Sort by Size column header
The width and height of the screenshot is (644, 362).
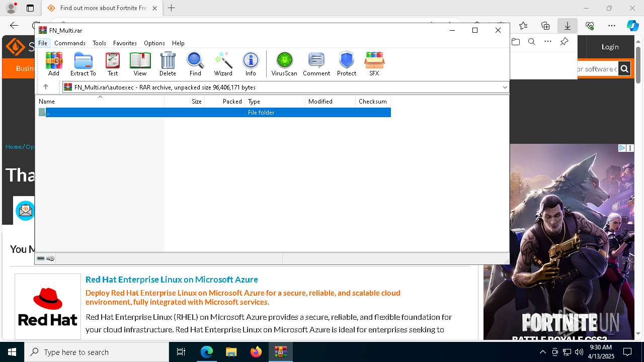click(185, 102)
